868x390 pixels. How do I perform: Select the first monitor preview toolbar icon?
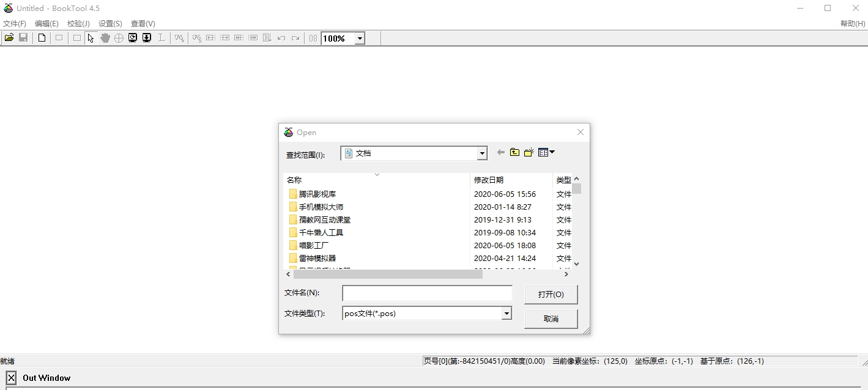coord(133,38)
